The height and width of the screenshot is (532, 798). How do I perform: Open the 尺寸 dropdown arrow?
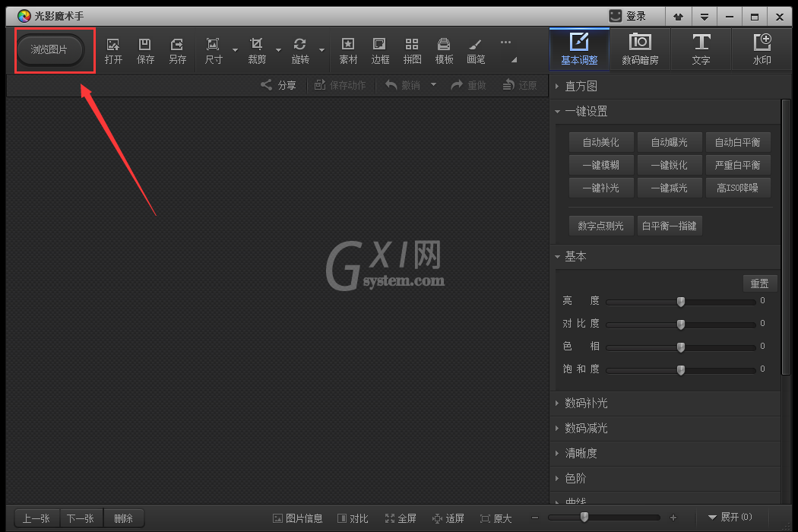235,50
